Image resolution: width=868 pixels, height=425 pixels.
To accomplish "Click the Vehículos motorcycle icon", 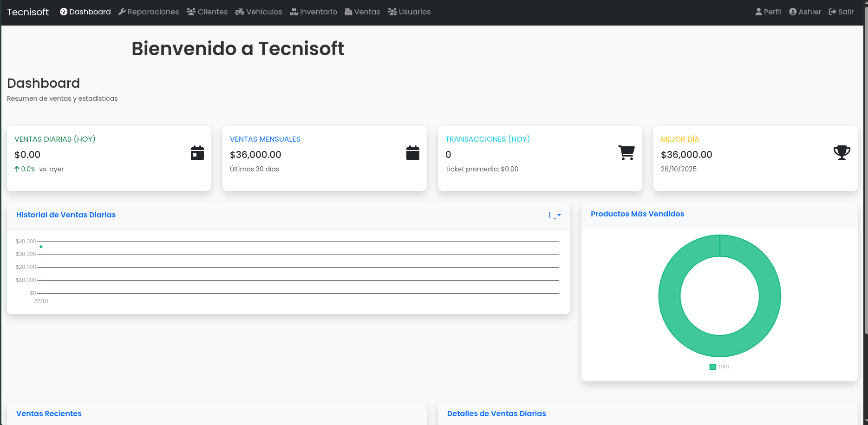I will pos(240,11).
